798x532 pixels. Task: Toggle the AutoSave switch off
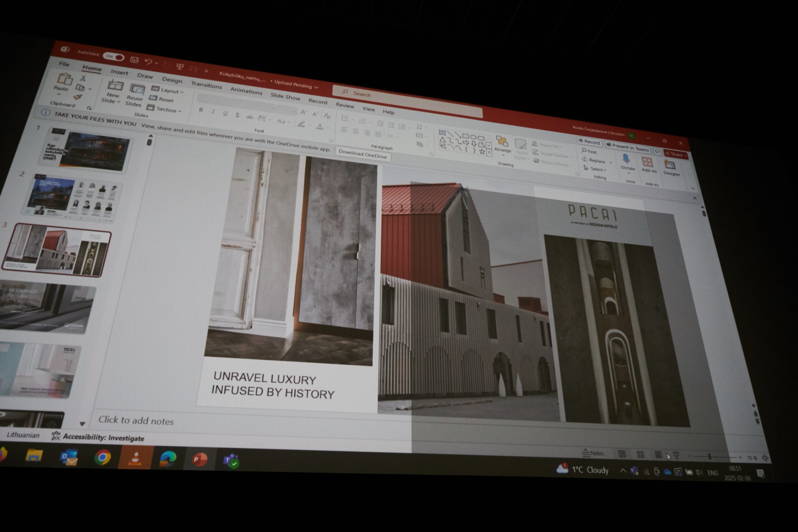click(x=114, y=56)
